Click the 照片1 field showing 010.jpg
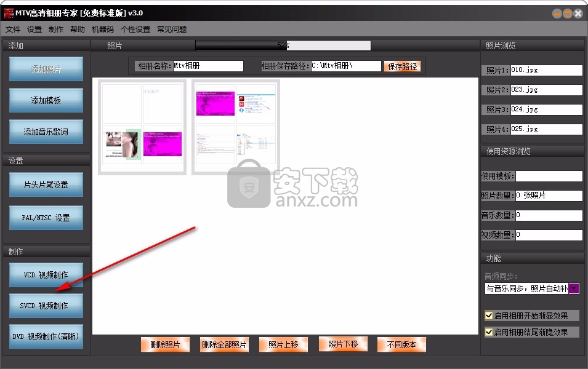Viewport: 588px width, 369px height. [546, 70]
